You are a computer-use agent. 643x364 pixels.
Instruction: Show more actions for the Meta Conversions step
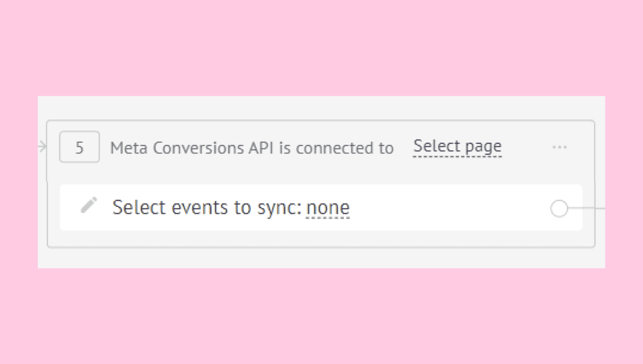559,147
